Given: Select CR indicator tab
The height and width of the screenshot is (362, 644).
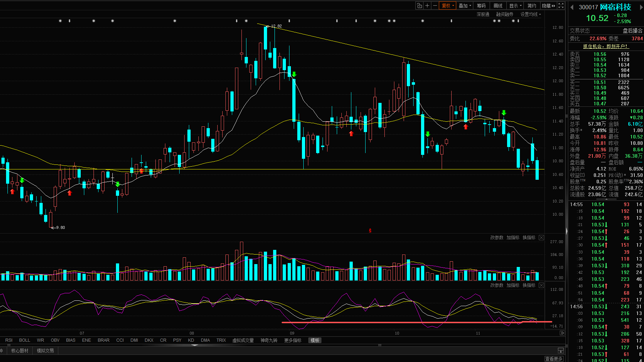Looking at the screenshot, I should coord(163,340).
